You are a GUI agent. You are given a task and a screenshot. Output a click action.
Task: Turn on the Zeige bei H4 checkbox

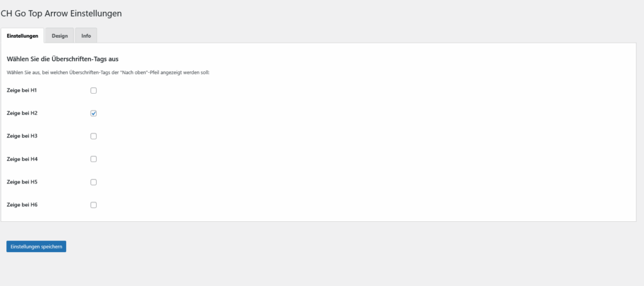pyautogui.click(x=94, y=159)
